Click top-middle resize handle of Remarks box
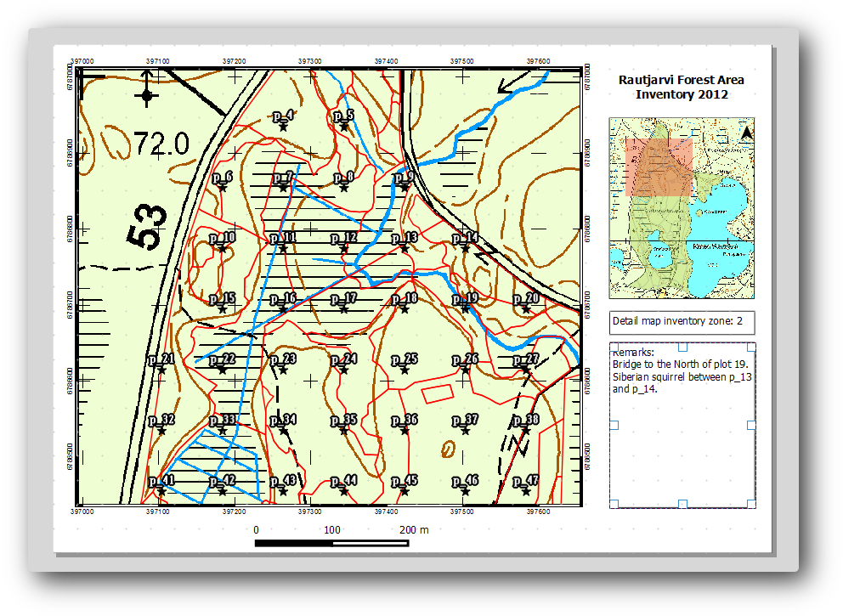The height and width of the screenshot is (616, 843). tap(682, 347)
